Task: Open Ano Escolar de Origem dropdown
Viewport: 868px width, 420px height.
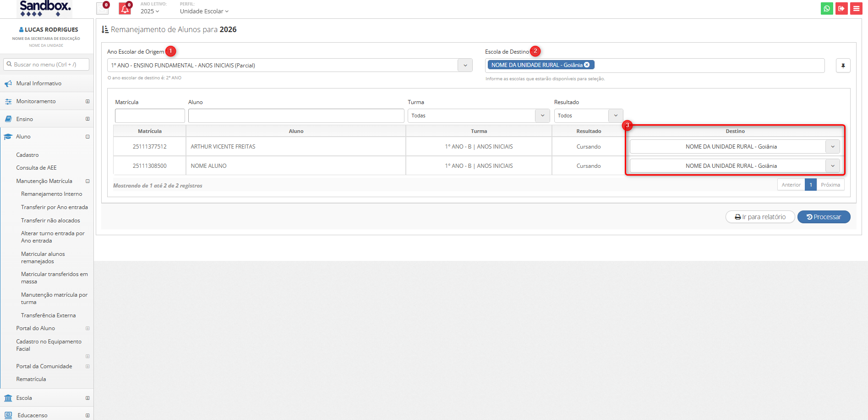Action: point(465,66)
